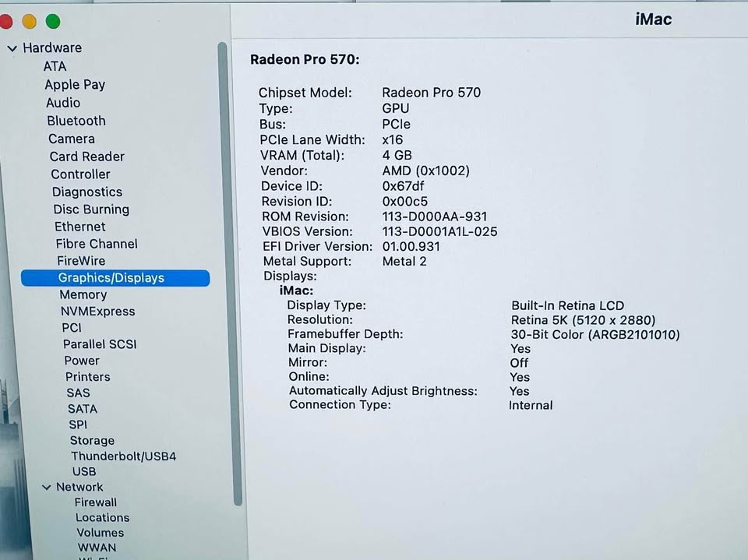The width and height of the screenshot is (748, 560).
Task: Select WWAN under Network
Action: 97,548
